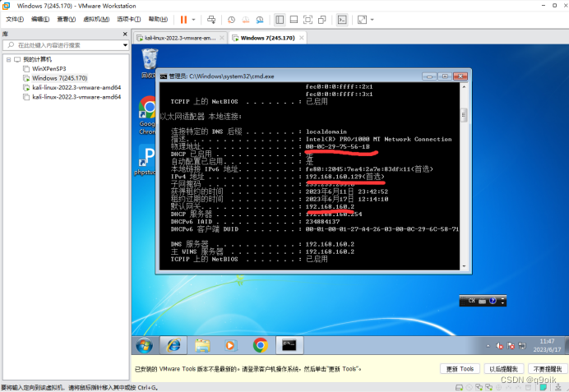Toggle the library sidebar view icon
This screenshot has width=569, height=392.
tap(280, 20)
